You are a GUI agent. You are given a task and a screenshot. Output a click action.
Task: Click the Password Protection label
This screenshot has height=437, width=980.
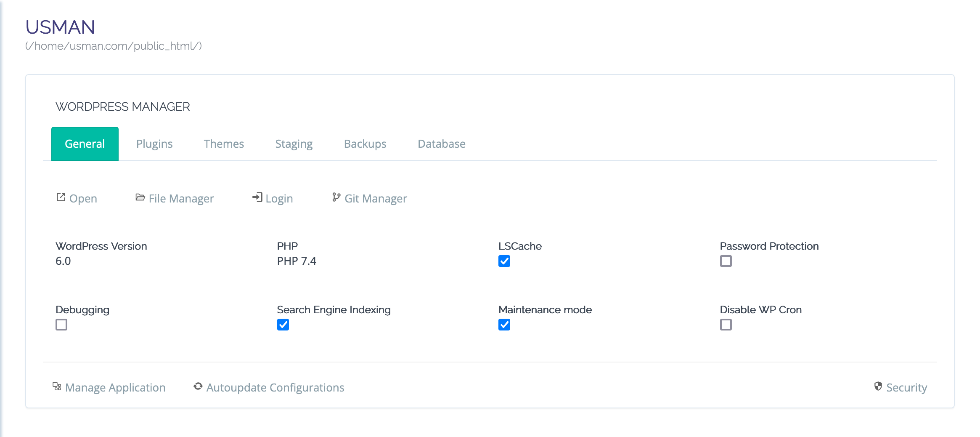769,246
